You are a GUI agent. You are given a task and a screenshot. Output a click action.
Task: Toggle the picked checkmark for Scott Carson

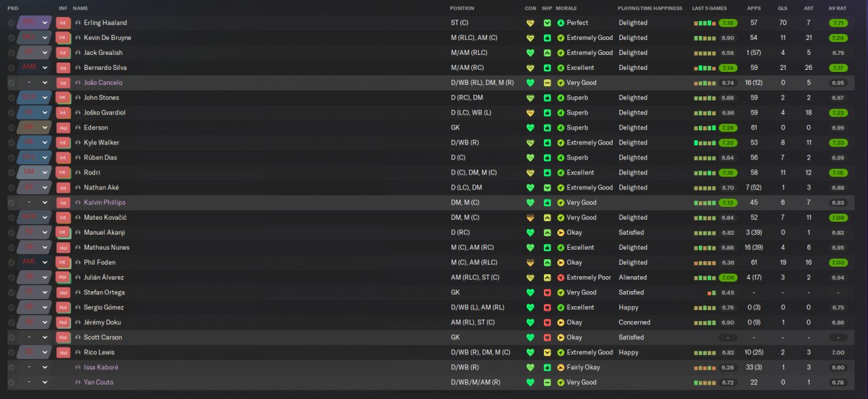[11, 337]
